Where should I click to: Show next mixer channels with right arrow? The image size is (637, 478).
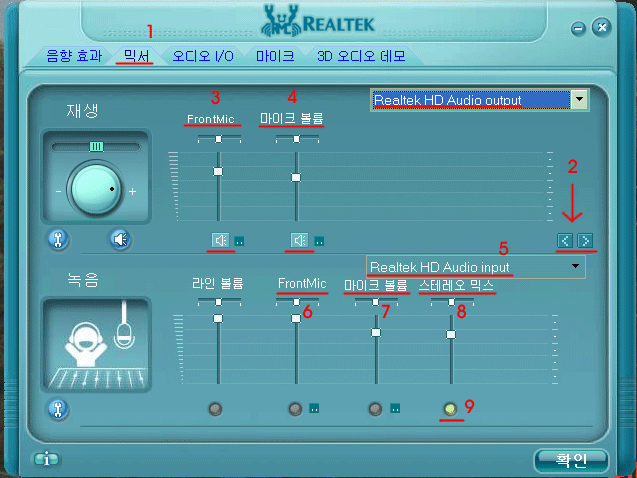click(x=585, y=241)
